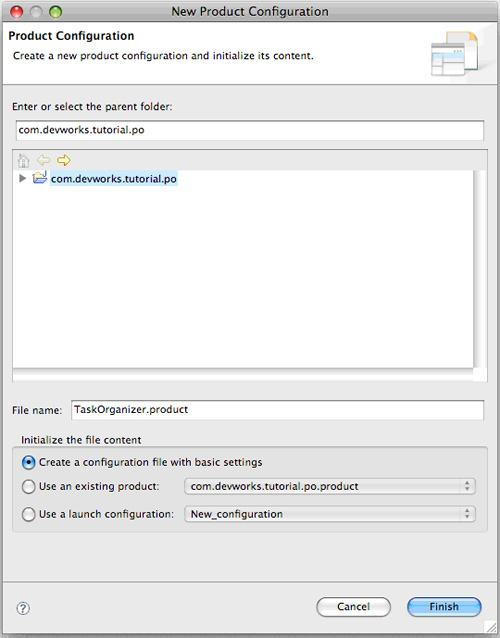Select the com.devworks.tutorial.po project folder
The image size is (500, 638).
click(114, 179)
